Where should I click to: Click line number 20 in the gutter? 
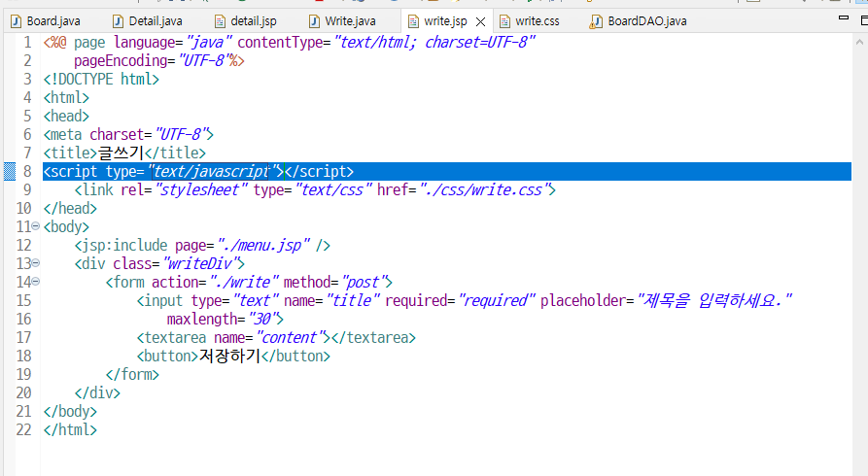tap(23, 393)
